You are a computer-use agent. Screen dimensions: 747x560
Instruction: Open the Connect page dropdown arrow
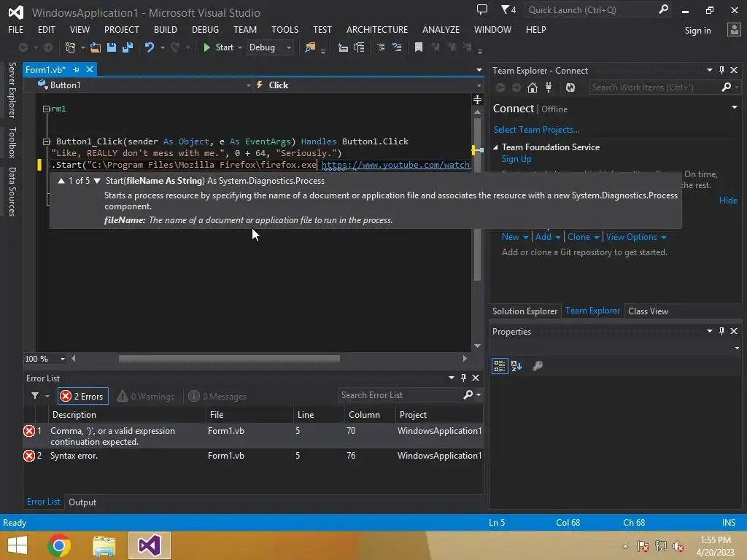[735, 108]
